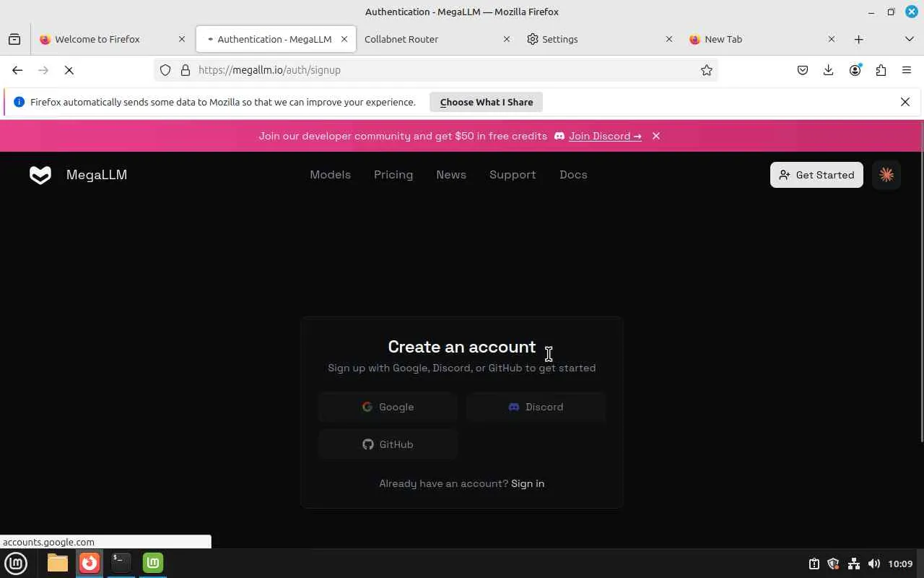Close the Welcome to Firefox tab
Image resolution: width=924 pixels, height=578 pixels.
pos(182,39)
